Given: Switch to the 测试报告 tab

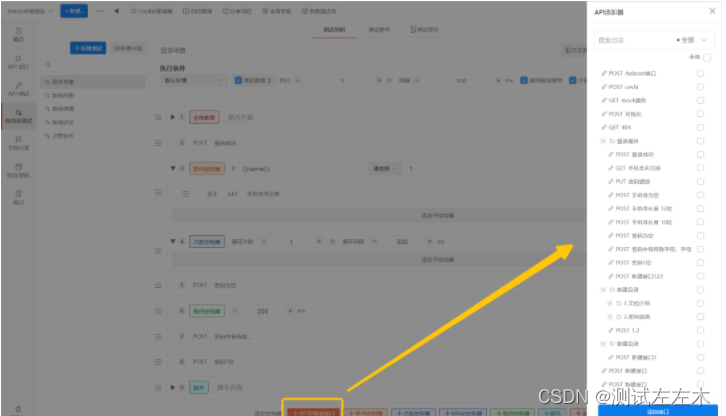Looking at the screenshot, I should coord(424,30).
